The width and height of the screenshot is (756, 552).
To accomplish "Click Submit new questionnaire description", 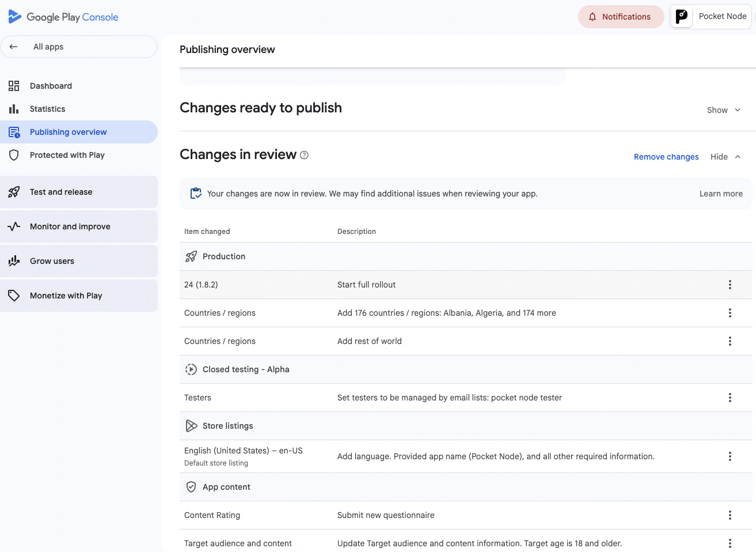I will click(386, 515).
